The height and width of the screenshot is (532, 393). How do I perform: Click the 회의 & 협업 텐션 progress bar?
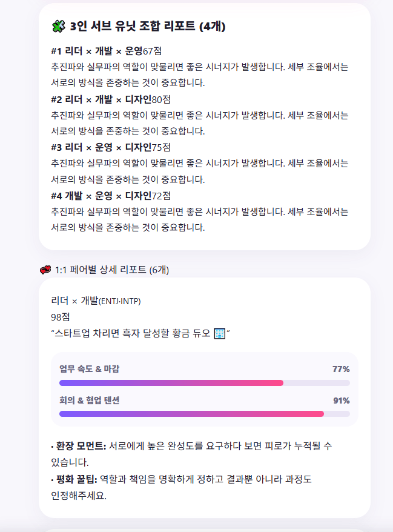205,414
